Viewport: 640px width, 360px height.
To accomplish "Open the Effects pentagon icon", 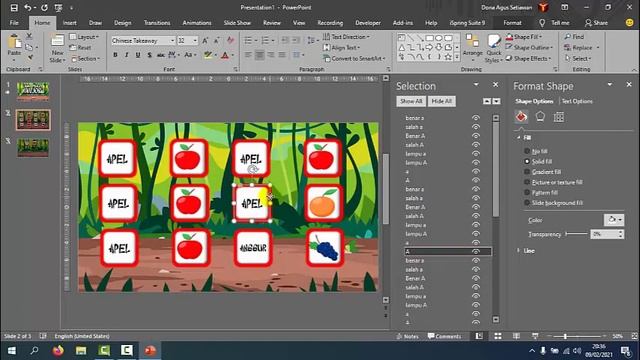I will 540,117.
